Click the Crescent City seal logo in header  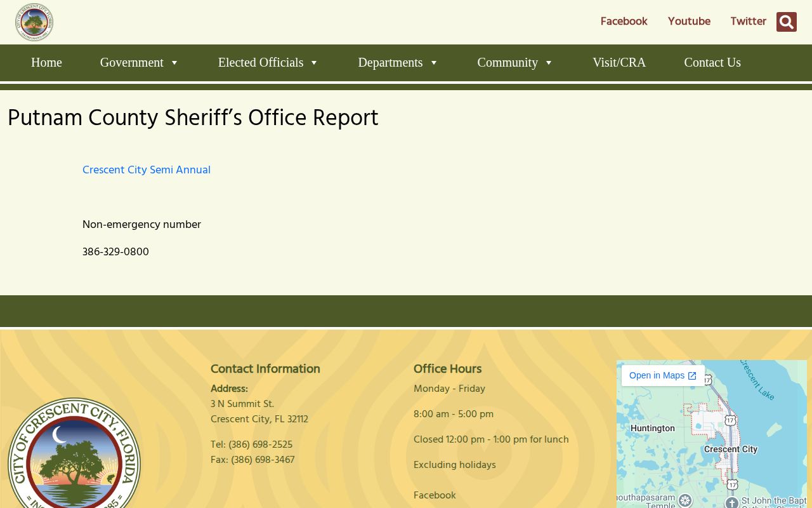point(34,22)
